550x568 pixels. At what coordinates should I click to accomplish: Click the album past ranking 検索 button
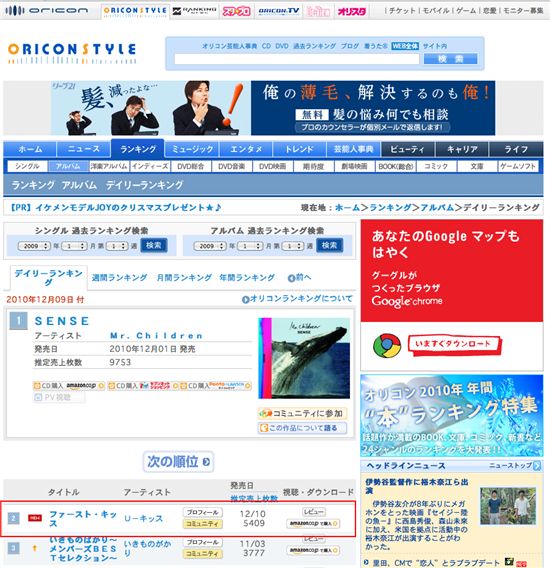pyautogui.click(x=329, y=246)
